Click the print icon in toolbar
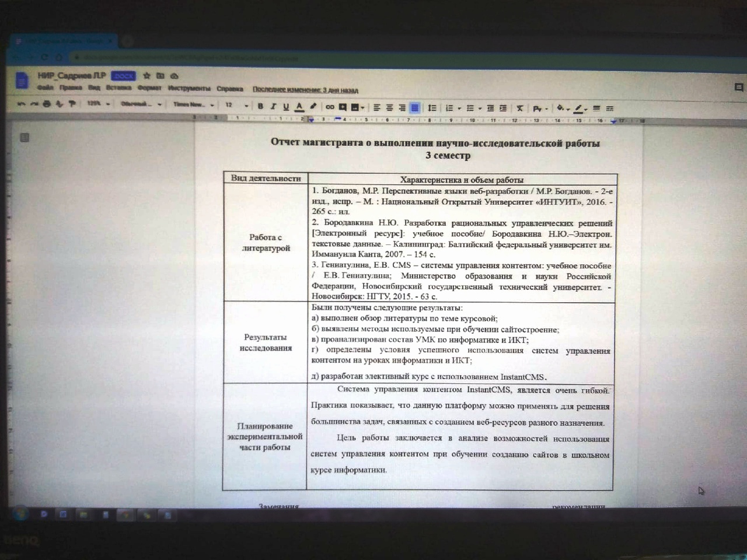This screenshot has height=560, width=747. (47, 104)
